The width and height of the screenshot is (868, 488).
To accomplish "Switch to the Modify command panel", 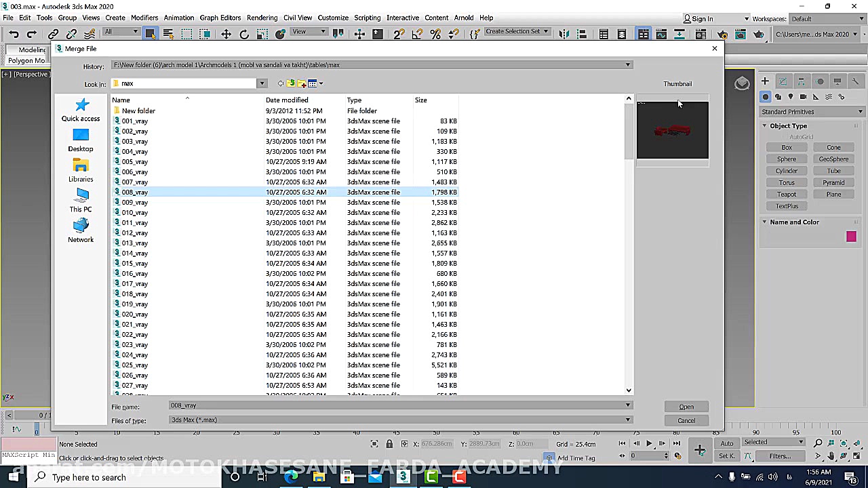I will [783, 81].
